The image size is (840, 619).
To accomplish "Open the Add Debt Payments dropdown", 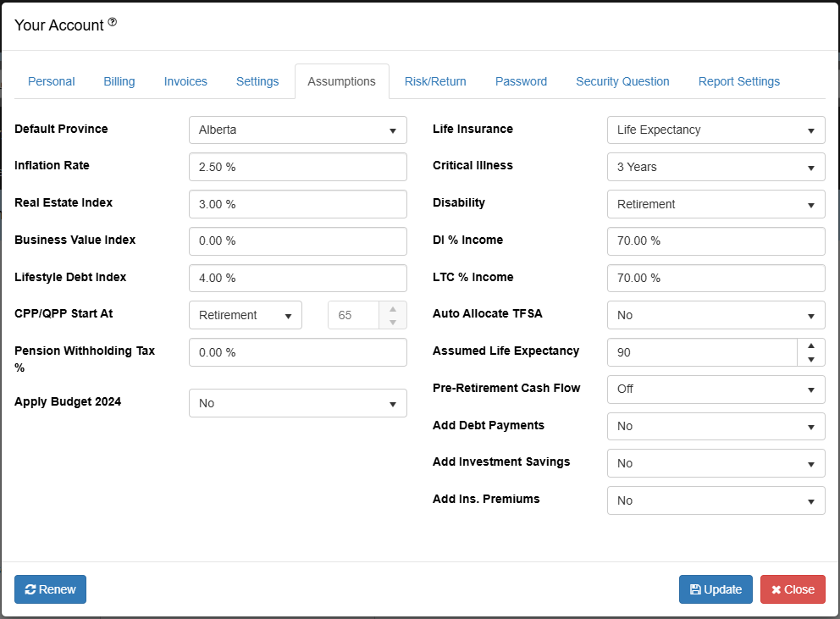I will 716,427.
